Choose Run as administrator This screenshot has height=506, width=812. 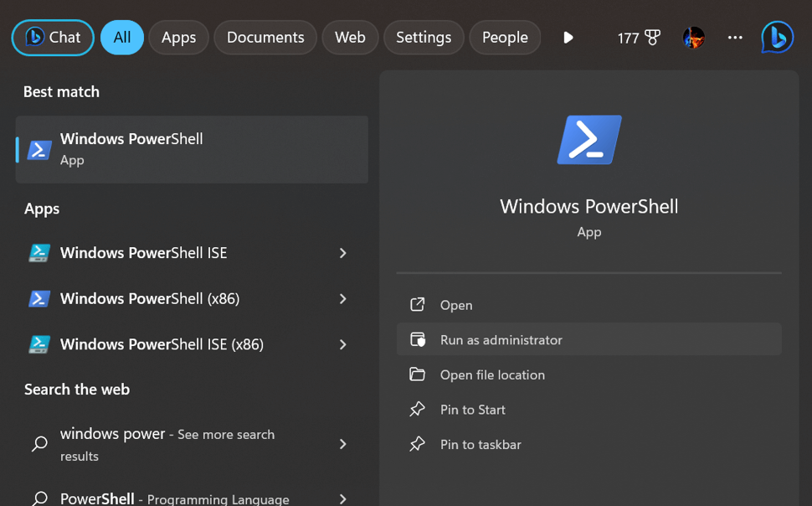click(588, 339)
